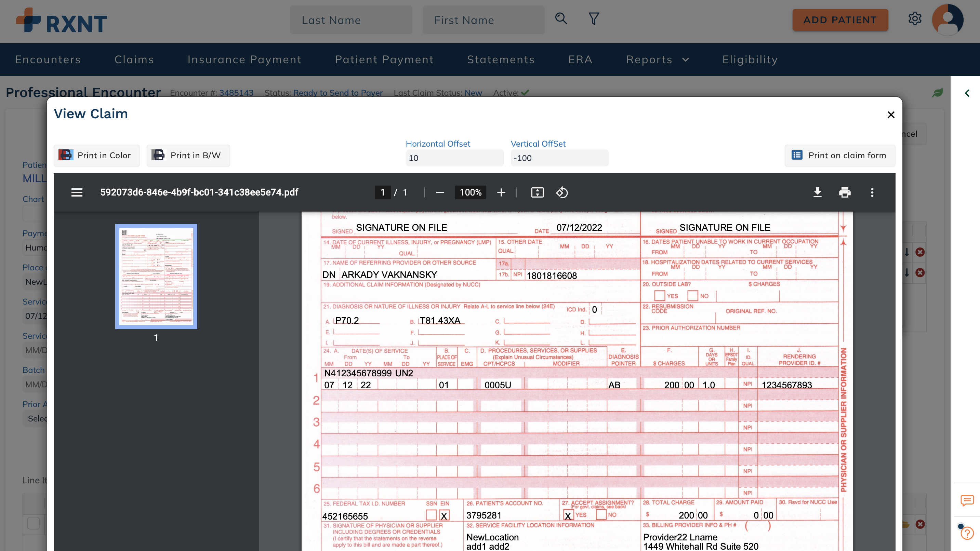Viewport: 980px width, 551px height.
Task: Open the settings gear icon
Action: pyautogui.click(x=915, y=19)
